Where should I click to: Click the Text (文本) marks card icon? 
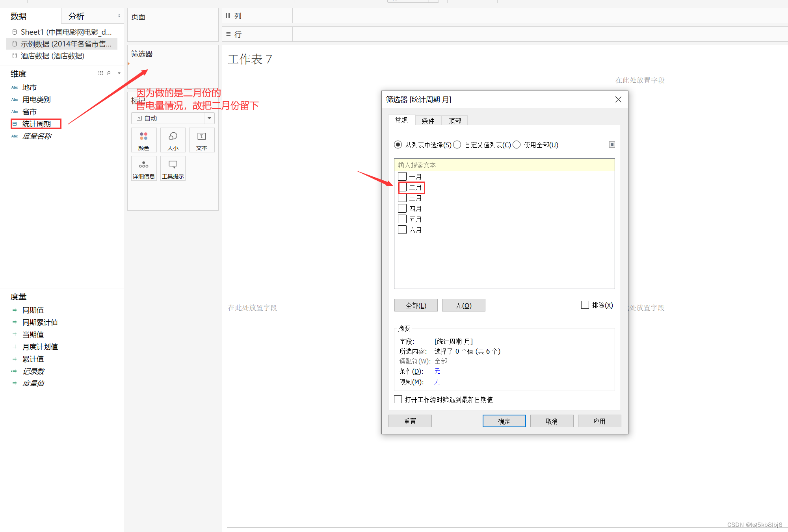(x=202, y=140)
